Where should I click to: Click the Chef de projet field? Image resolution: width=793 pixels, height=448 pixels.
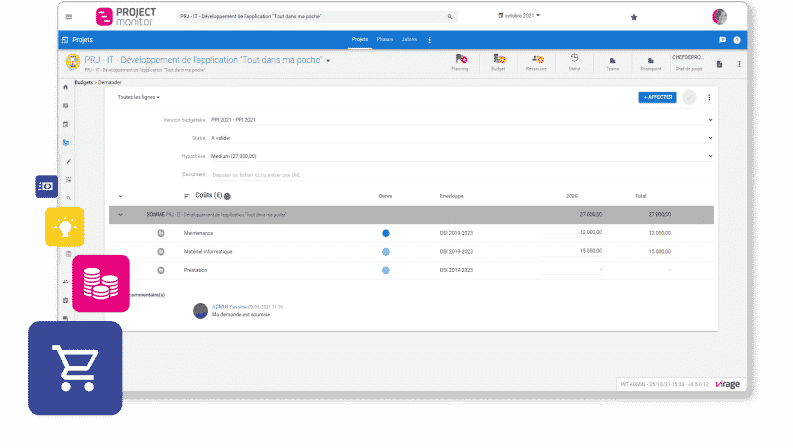pyautogui.click(x=688, y=63)
